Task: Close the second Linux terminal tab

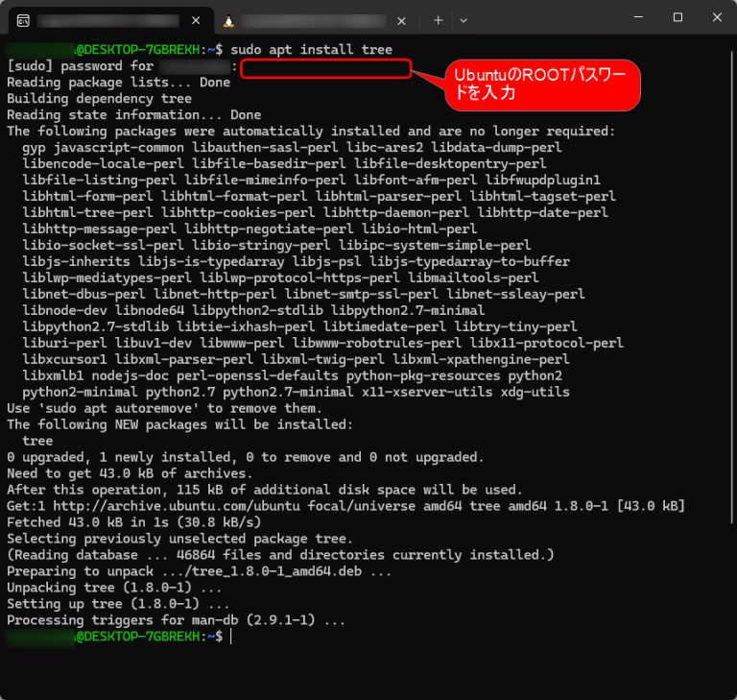Action: (x=401, y=21)
